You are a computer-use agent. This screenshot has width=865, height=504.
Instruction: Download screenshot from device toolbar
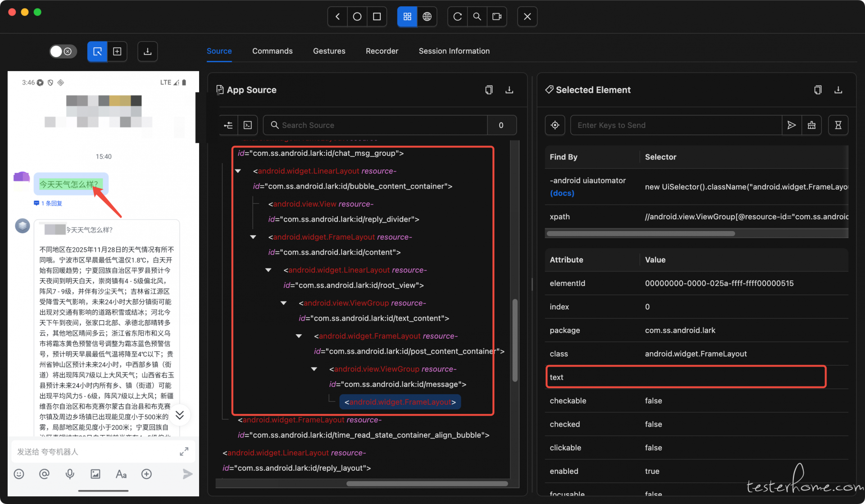coord(147,51)
